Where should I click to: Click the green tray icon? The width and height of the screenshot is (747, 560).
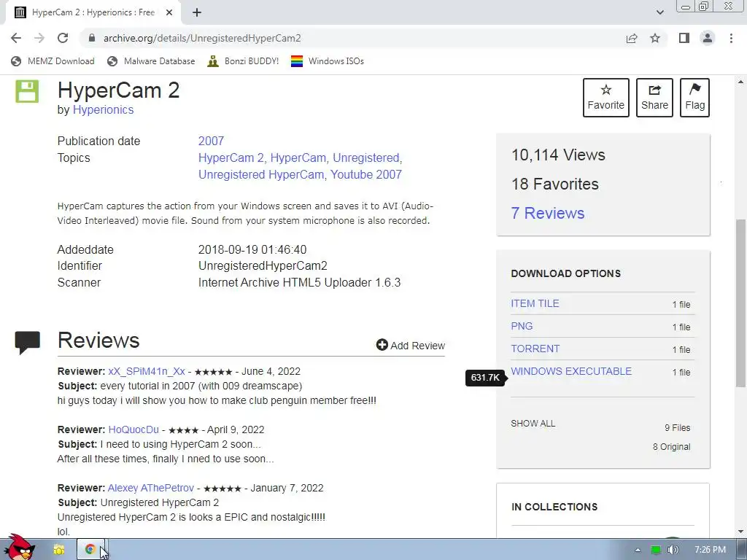(656, 550)
